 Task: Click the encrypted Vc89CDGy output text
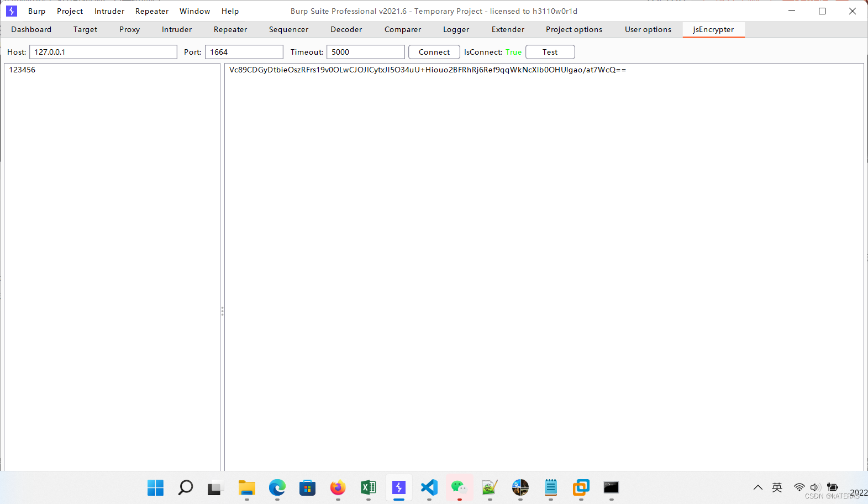428,70
